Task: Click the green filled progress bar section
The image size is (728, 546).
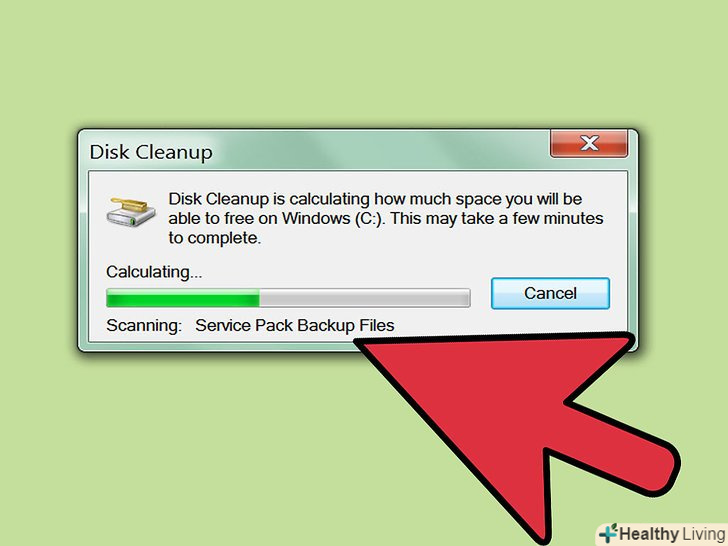Action: coord(183,298)
